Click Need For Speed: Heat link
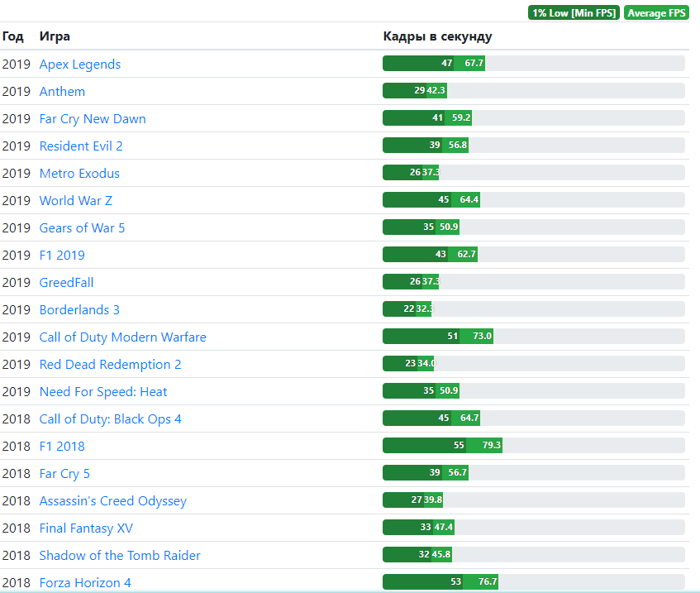Viewport: 700px width, 593px height. coord(103,392)
